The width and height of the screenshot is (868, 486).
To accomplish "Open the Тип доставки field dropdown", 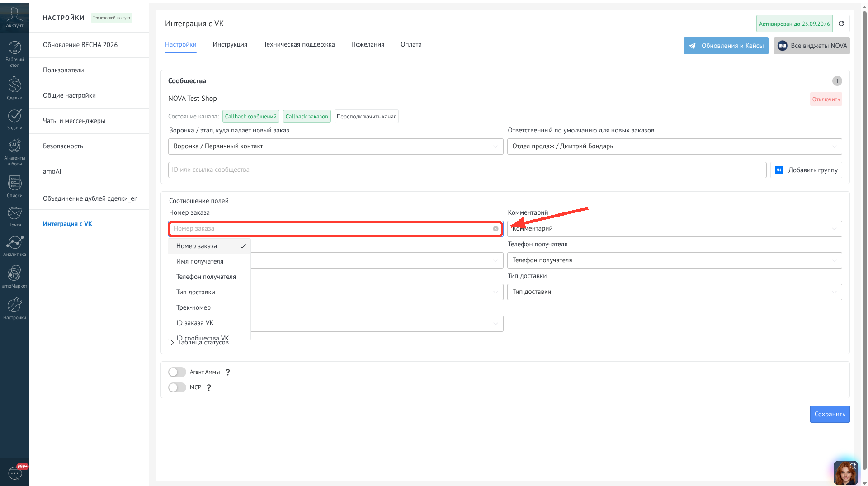I will (x=675, y=292).
